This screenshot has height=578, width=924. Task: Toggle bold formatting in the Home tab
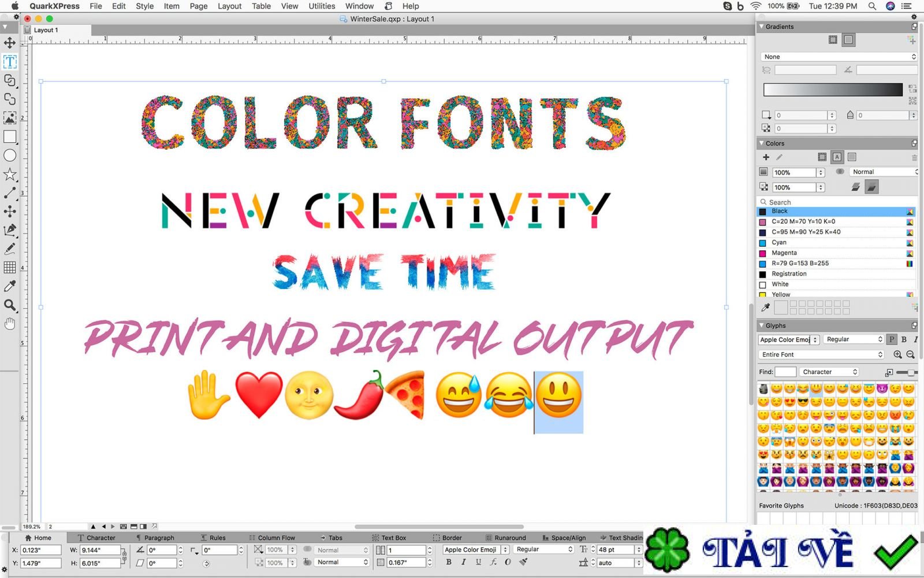click(x=449, y=562)
